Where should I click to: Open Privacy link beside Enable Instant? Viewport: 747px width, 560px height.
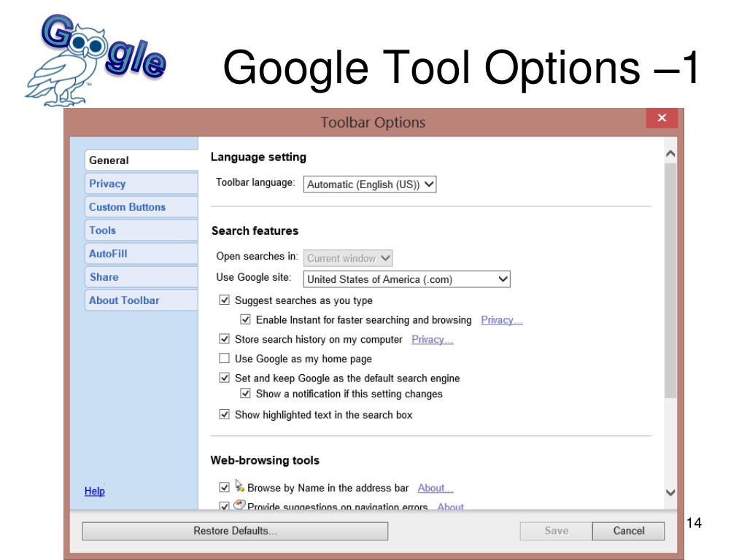click(502, 320)
